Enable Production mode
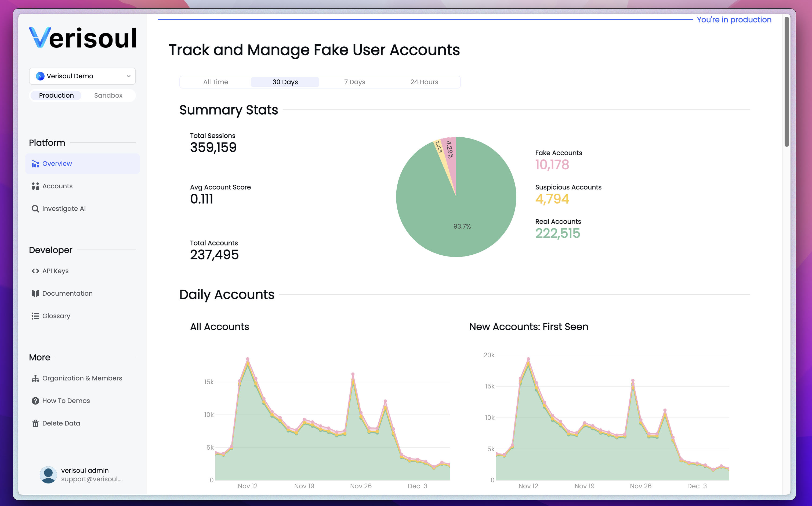The image size is (812, 506). [56, 95]
